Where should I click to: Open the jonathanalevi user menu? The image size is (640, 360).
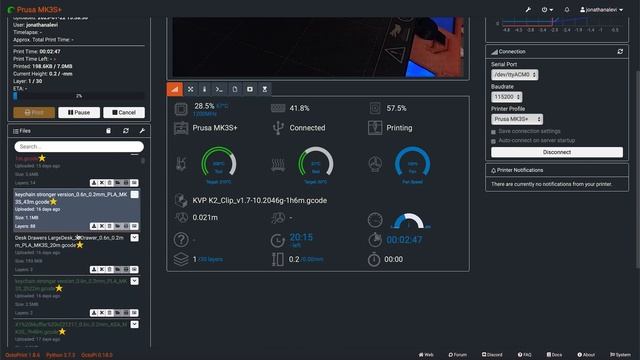click(x=601, y=9)
